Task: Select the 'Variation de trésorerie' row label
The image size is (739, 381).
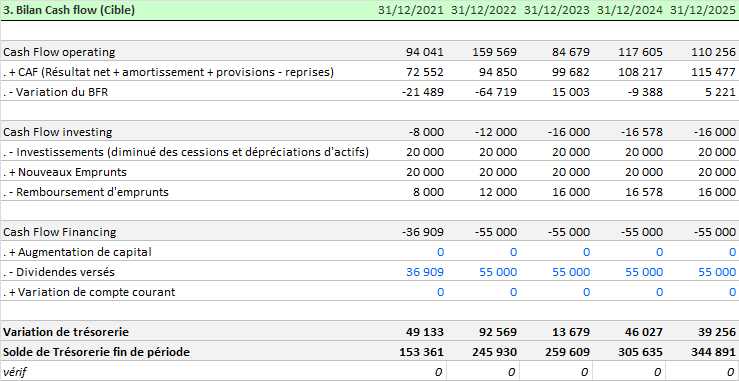Action: point(66,332)
